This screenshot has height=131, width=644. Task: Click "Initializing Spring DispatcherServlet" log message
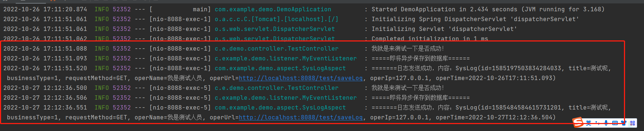[x=439, y=19]
